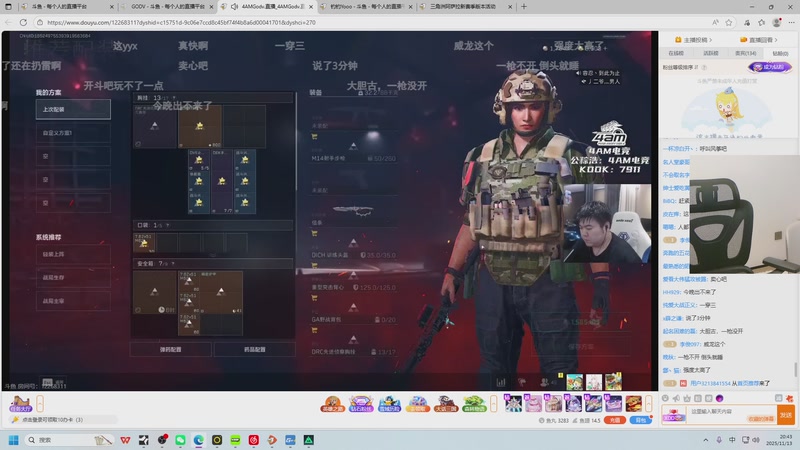Mute the 4AMGodv tab audio icon

point(234,7)
